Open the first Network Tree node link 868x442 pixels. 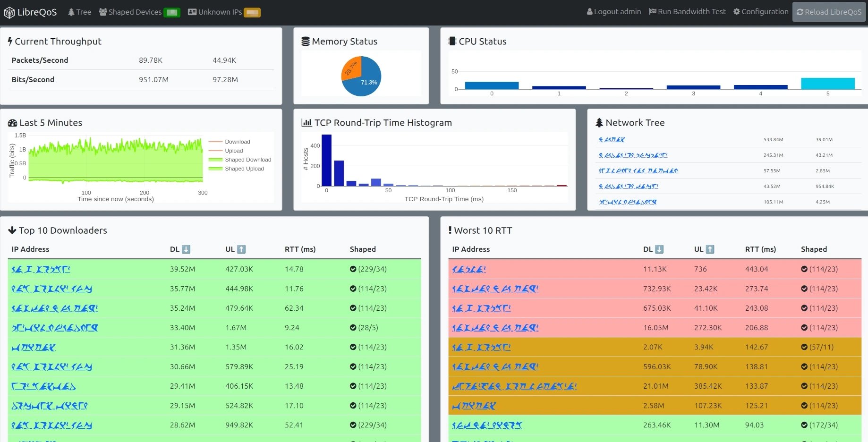point(612,140)
